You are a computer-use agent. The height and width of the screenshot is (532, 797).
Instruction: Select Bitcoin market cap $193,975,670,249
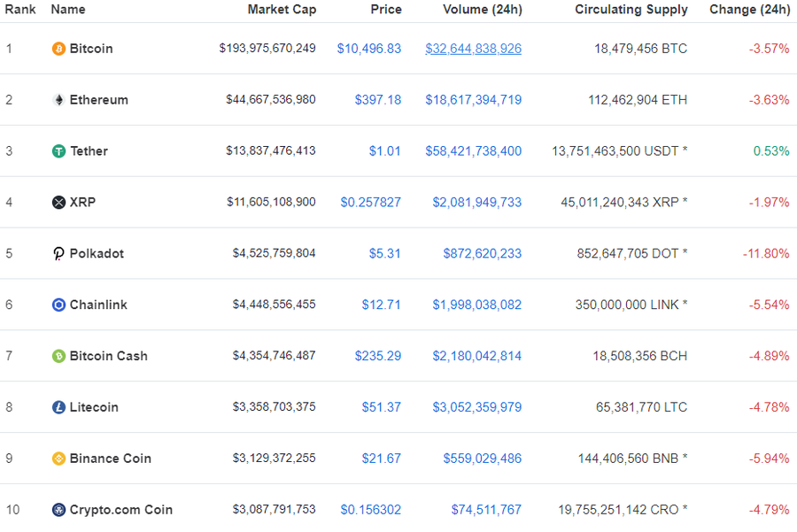pos(267,49)
